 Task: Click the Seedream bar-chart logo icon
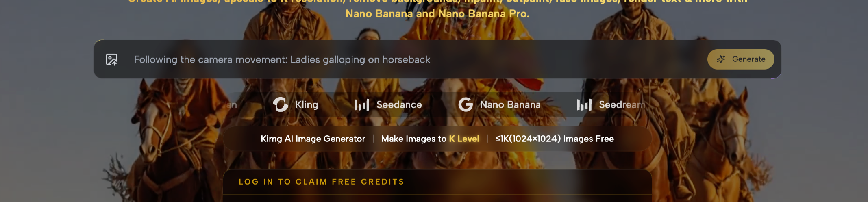coord(584,105)
